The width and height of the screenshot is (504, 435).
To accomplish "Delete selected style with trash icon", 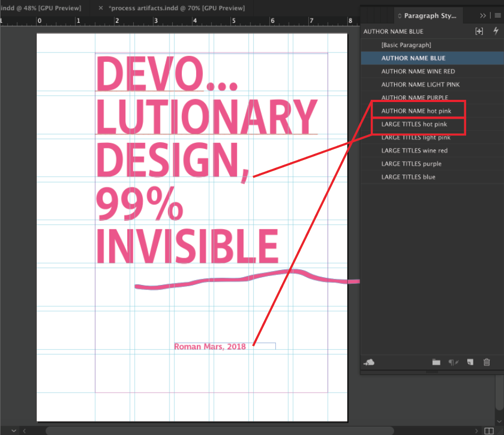I will pos(487,362).
